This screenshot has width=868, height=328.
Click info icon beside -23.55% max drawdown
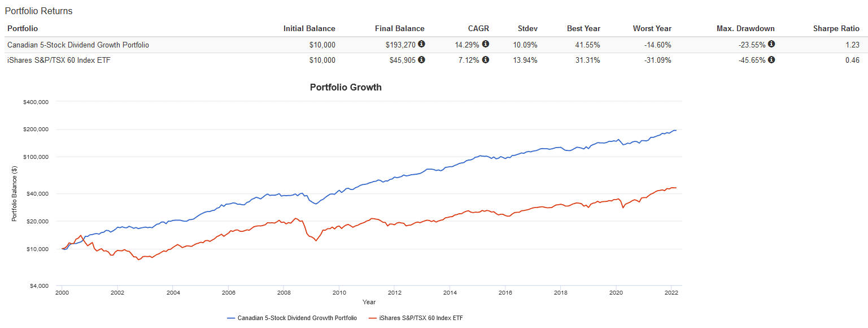(771, 44)
